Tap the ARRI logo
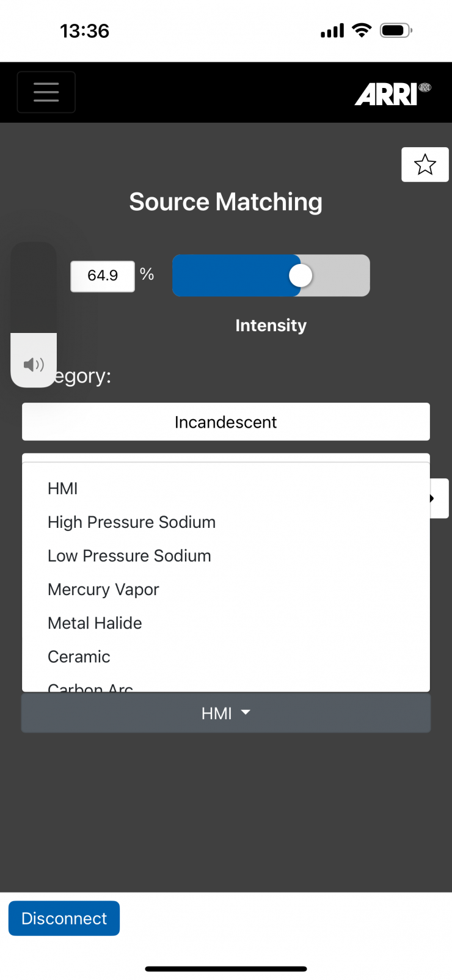 (392, 95)
